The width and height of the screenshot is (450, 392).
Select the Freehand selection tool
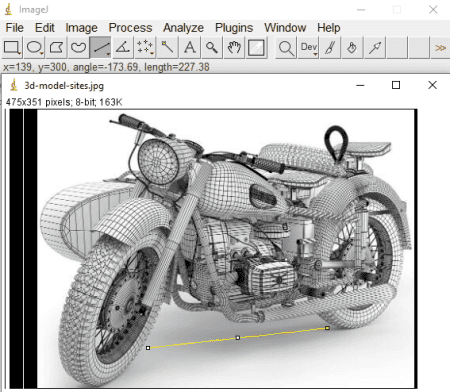click(78, 48)
